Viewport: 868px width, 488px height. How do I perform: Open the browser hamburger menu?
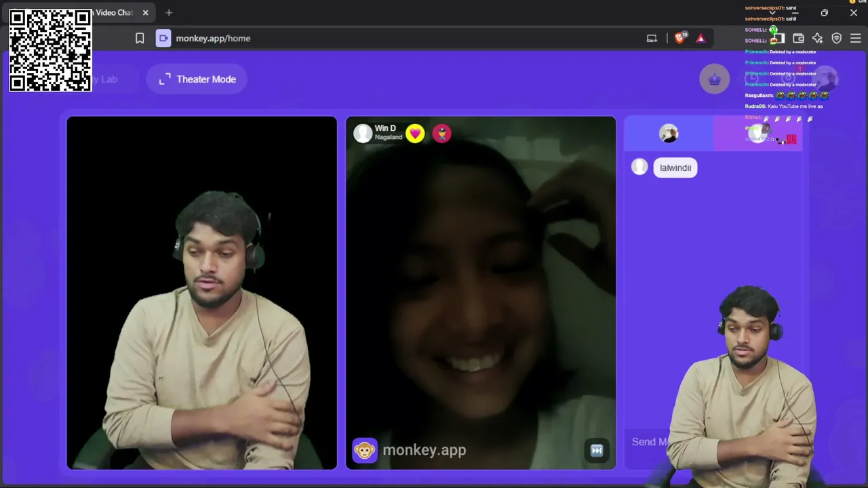click(855, 39)
